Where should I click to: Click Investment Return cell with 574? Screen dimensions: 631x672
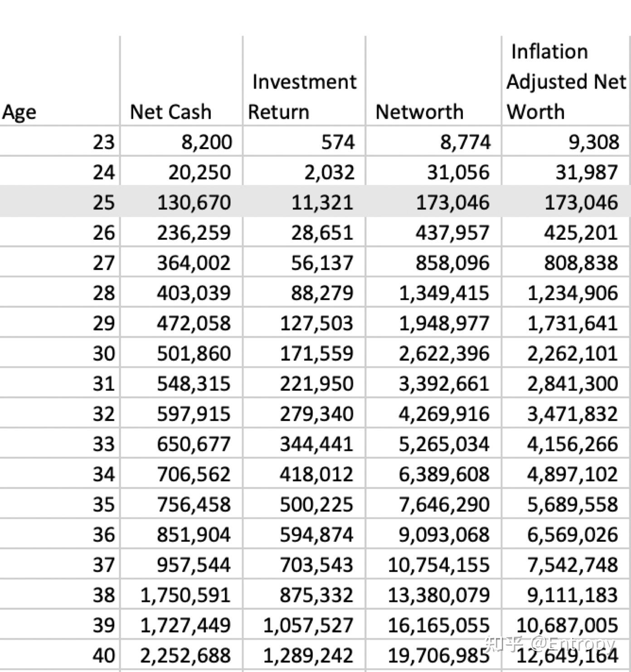click(x=338, y=142)
